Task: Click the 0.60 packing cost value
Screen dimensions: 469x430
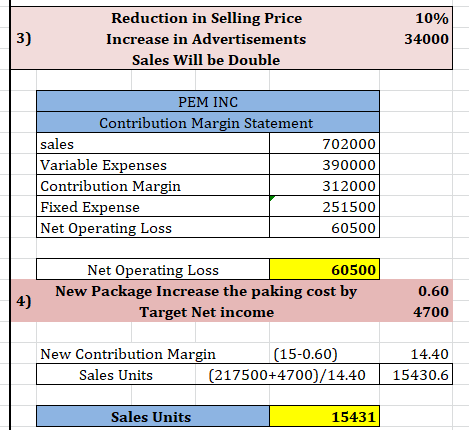Action: 433,291
